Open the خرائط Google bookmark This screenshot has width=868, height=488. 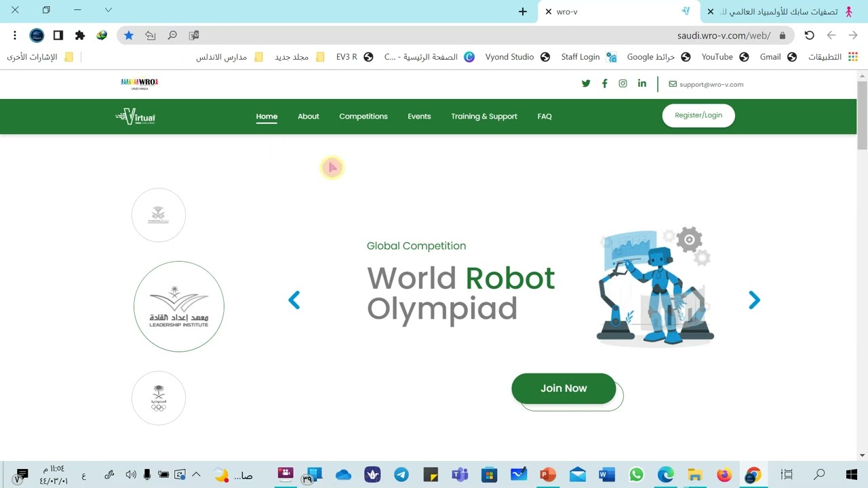click(x=658, y=57)
